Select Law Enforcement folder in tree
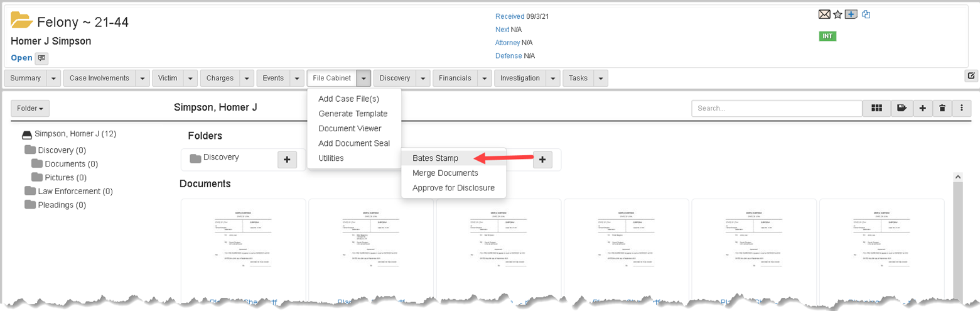Screen dimensions: 980x311 (x=75, y=191)
